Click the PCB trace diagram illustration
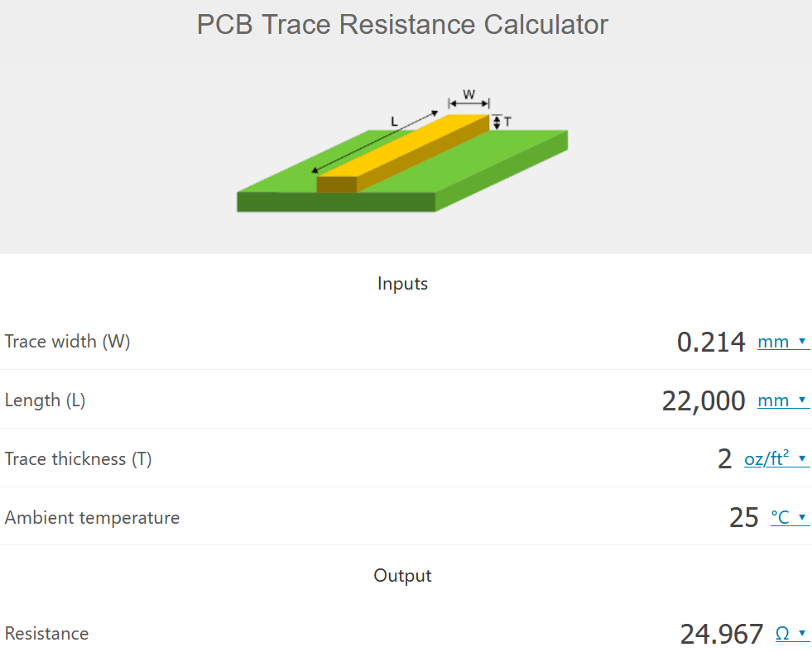The width and height of the screenshot is (812, 652). (402, 151)
